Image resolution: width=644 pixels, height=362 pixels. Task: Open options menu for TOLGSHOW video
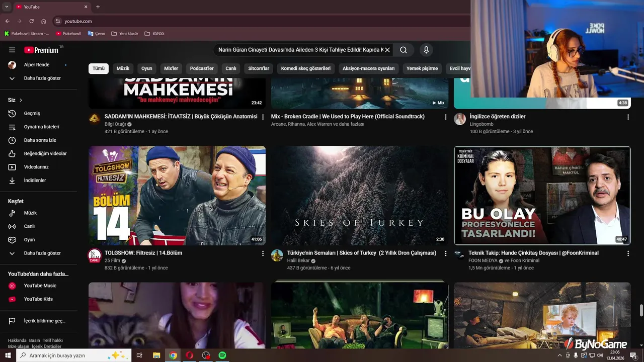(263, 253)
